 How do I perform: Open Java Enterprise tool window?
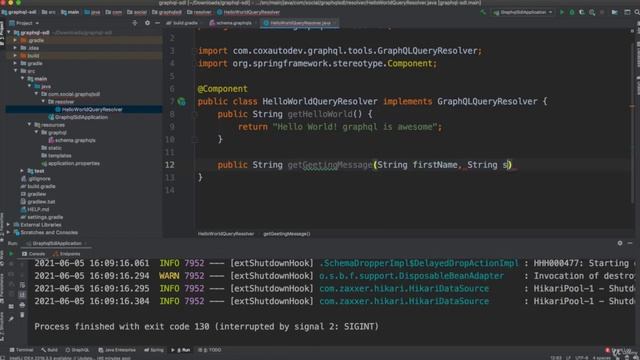tap(117, 350)
